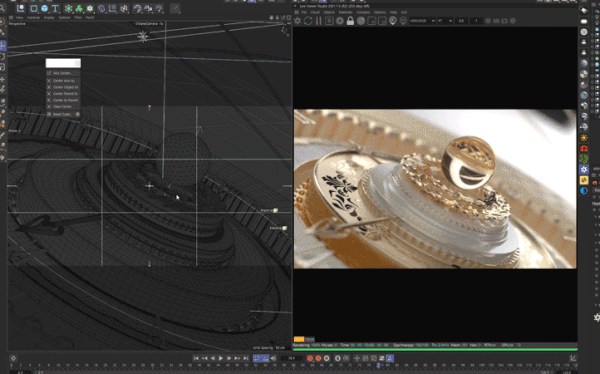Open Live Viewer hamburger menu left of File
600x374 pixels.
pyautogui.click(x=297, y=12)
